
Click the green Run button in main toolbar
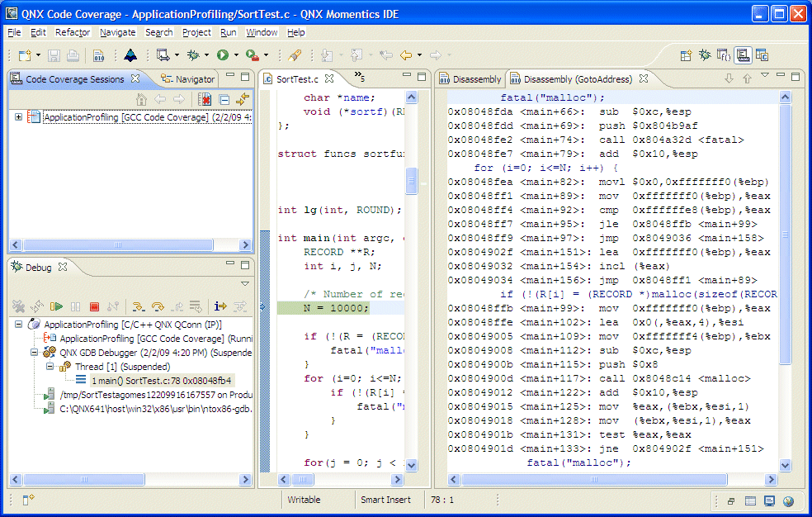click(x=222, y=55)
